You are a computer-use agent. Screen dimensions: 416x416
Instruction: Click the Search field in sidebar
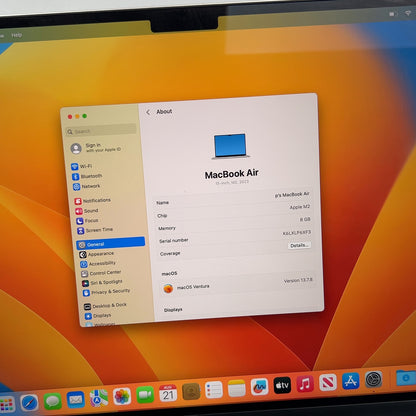coord(101,130)
